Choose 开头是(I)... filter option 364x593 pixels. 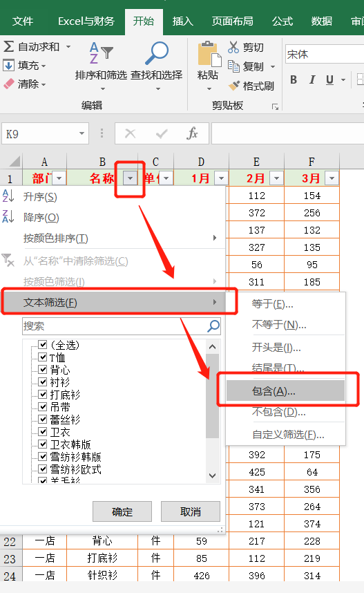click(x=285, y=347)
